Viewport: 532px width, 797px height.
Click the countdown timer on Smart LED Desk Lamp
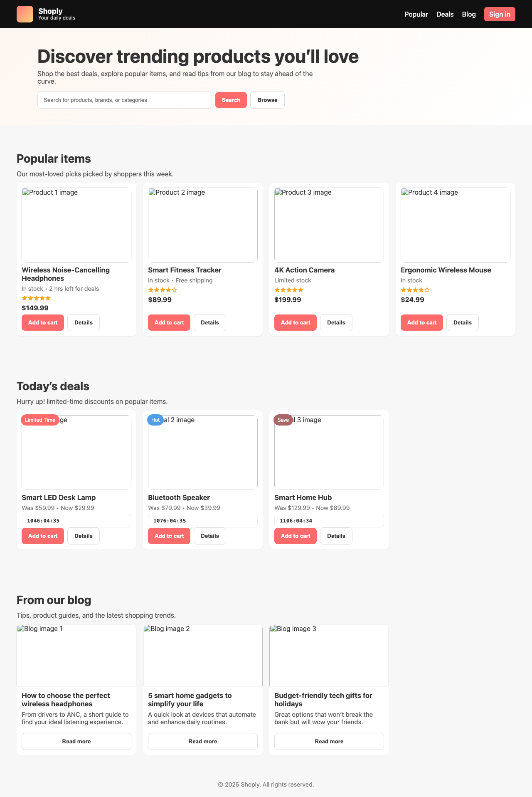point(76,520)
